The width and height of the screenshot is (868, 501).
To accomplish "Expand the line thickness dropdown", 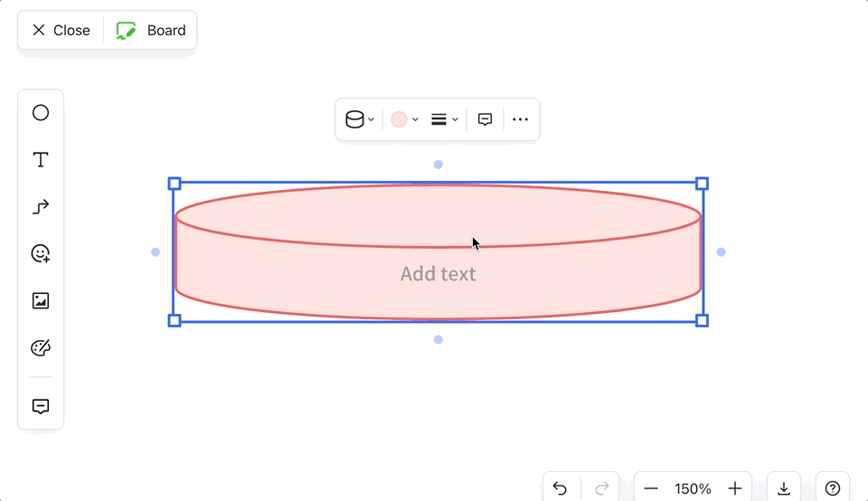I will (444, 119).
